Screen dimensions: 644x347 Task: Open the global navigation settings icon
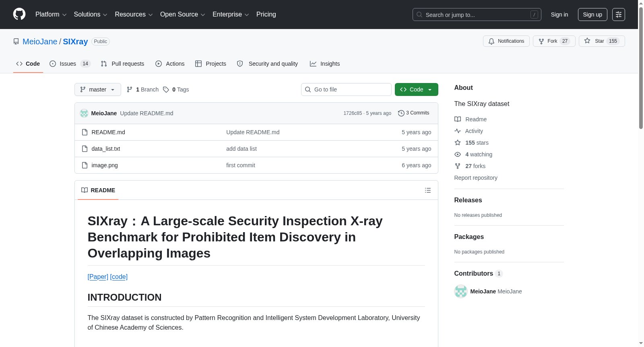pos(619,15)
